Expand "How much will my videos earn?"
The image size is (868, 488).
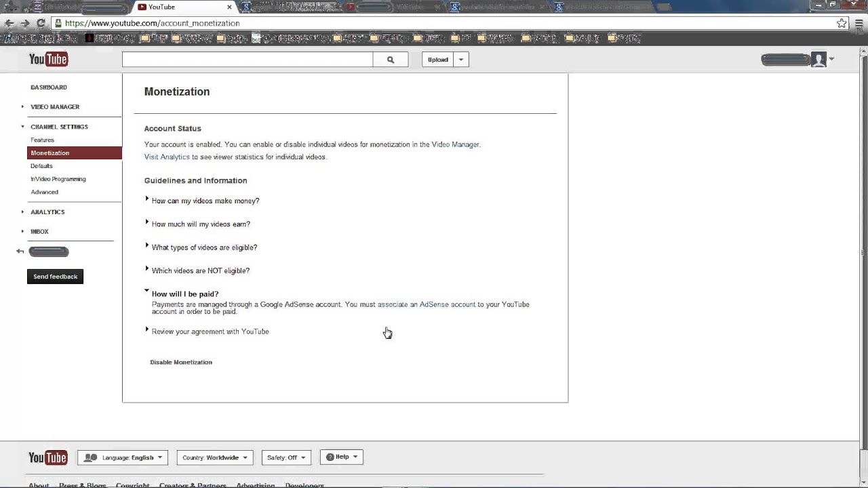point(200,224)
